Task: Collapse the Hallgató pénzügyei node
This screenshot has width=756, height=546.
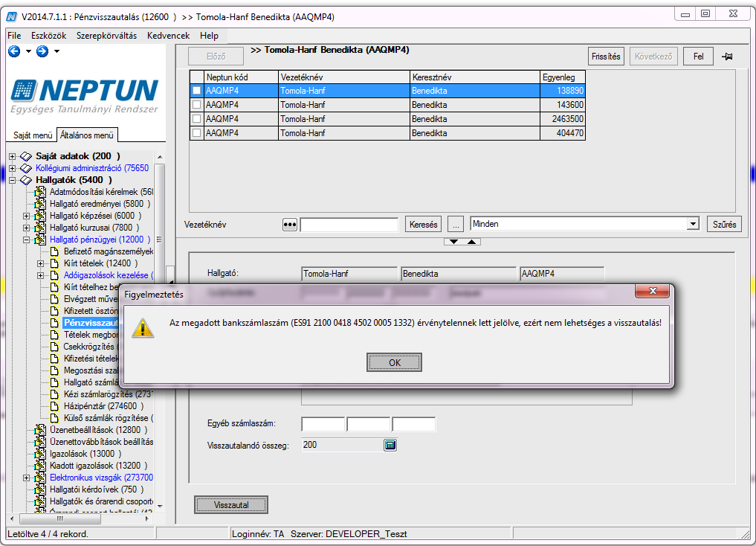Action: tap(27, 240)
